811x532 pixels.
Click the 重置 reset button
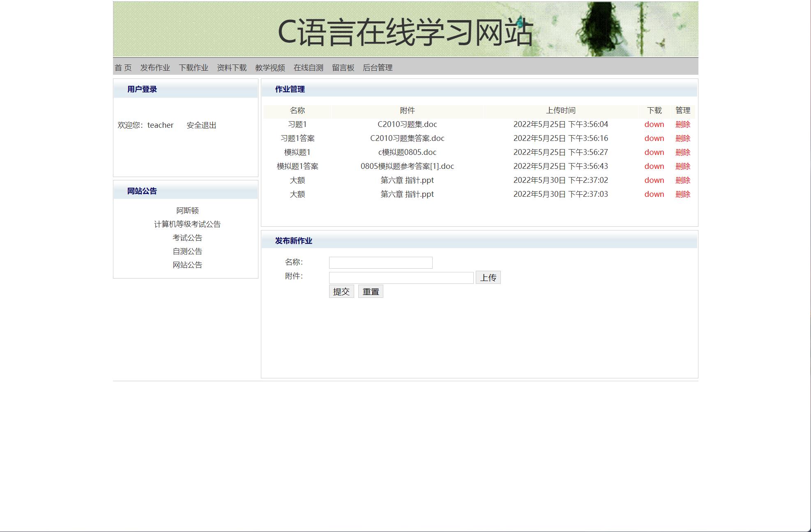pos(370,291)
